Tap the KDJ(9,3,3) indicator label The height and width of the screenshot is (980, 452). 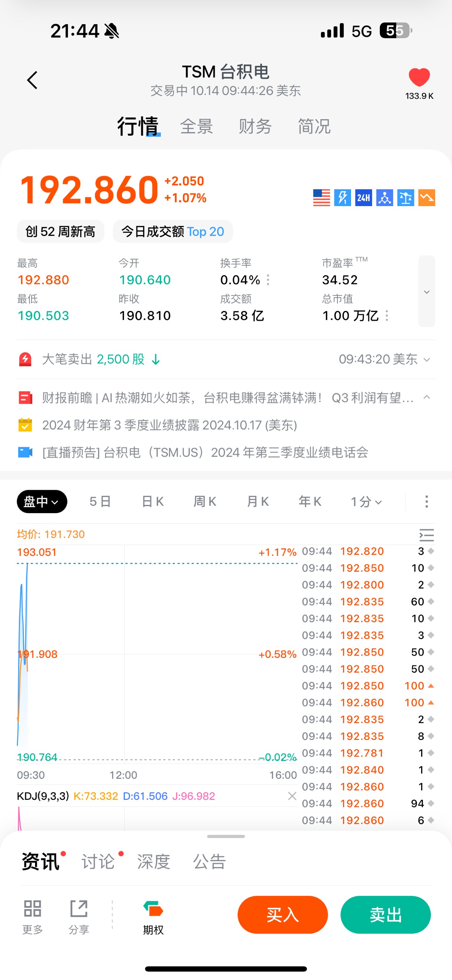point(43,796)
